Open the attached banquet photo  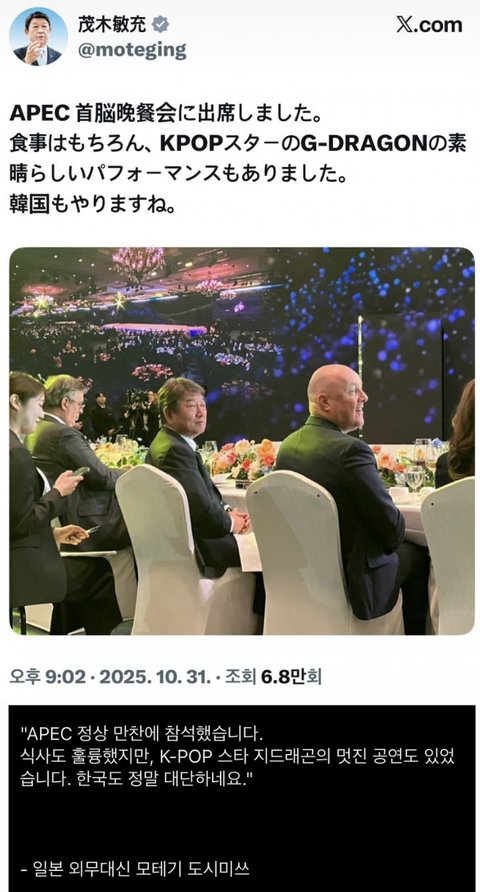pos(242,441)
